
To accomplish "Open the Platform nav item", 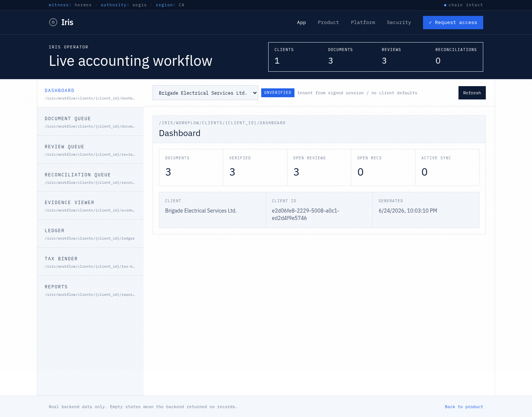I will coord(363,23).
